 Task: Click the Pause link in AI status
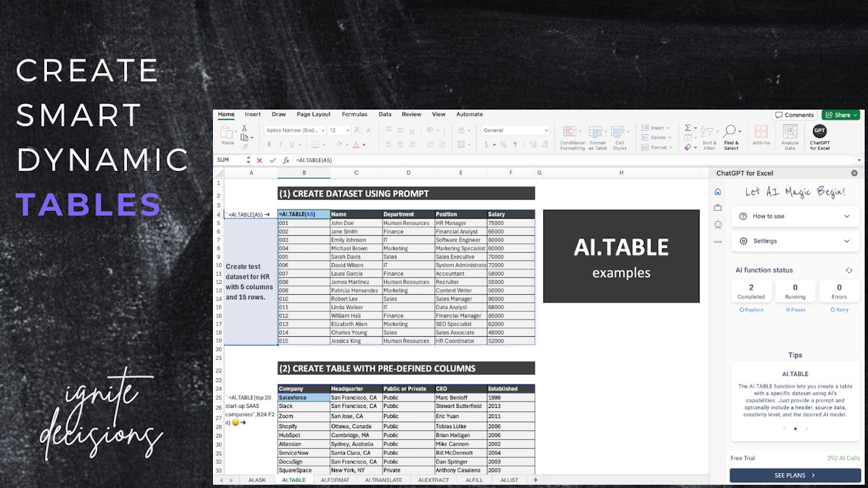coord(796,310)
